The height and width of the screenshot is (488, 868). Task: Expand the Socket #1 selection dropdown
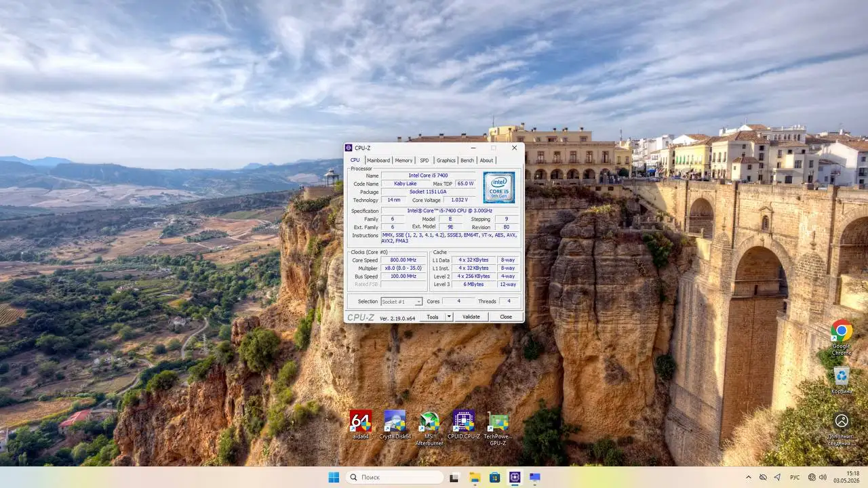(x=401, y=302)
